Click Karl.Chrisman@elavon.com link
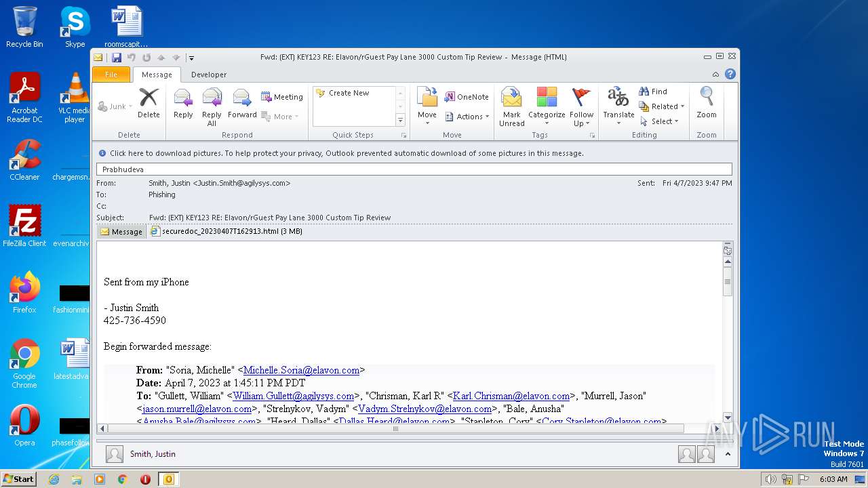 511,396
